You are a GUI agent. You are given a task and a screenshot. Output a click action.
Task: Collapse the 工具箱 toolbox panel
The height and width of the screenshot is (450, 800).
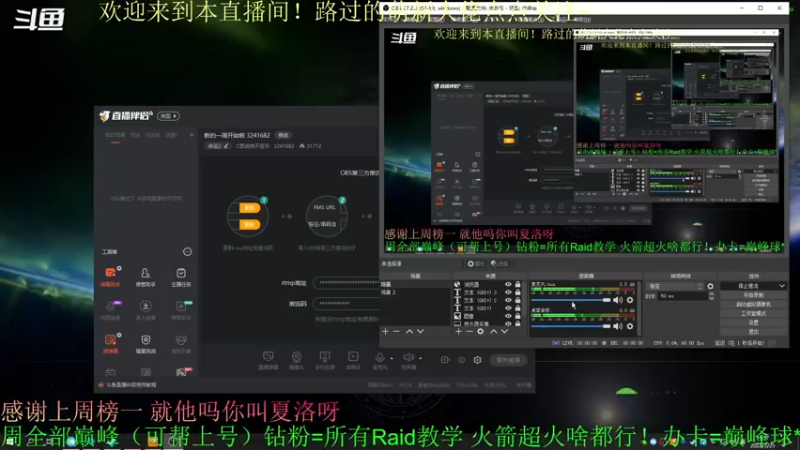[187, 252]
